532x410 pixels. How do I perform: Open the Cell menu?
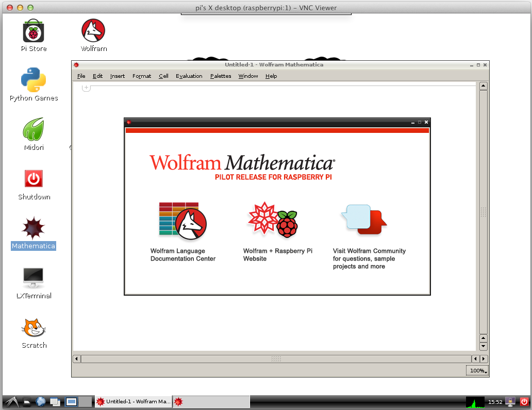[x=163, y=76]
